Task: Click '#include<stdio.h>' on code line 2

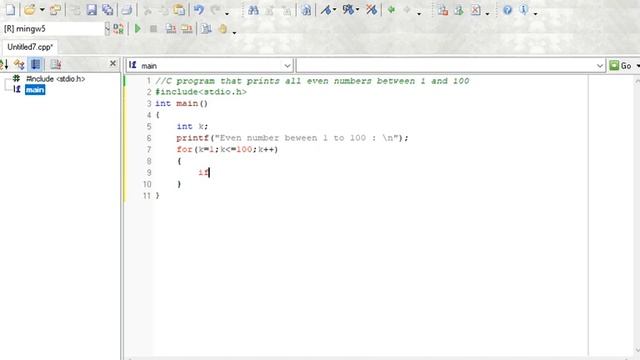Action: [x=201, y=92]
